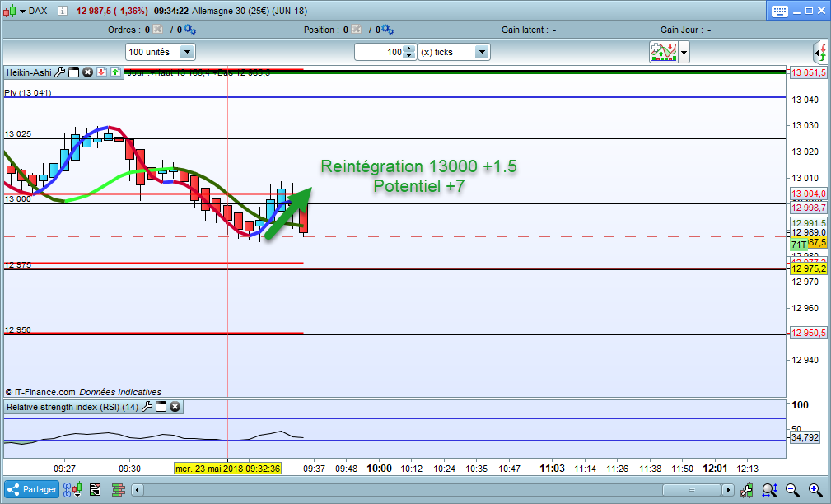Click the Relative strength index (RSI) (14) label
The width and height of the screenshot is (831, 504).
pyautogui.click(x=72, y=407)
